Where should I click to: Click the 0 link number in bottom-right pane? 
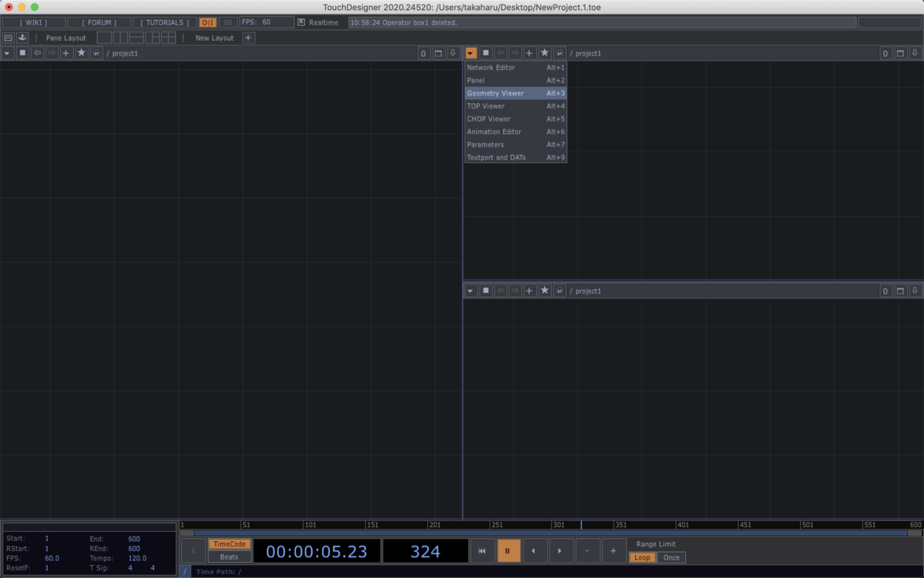pos(886,291)
